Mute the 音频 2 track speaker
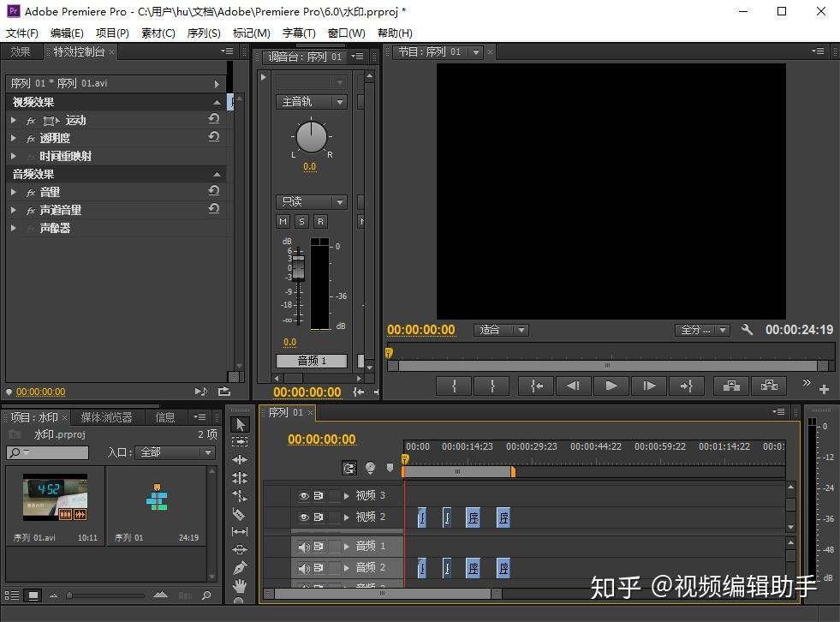The width and height of the screenshot is (840, 622). point(304,568)
